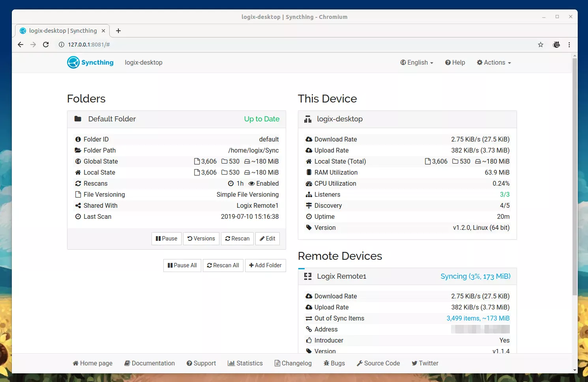This screenshot has width=588, height=382.
Task: Open the English language dropdown
Action: pos(416,62)
